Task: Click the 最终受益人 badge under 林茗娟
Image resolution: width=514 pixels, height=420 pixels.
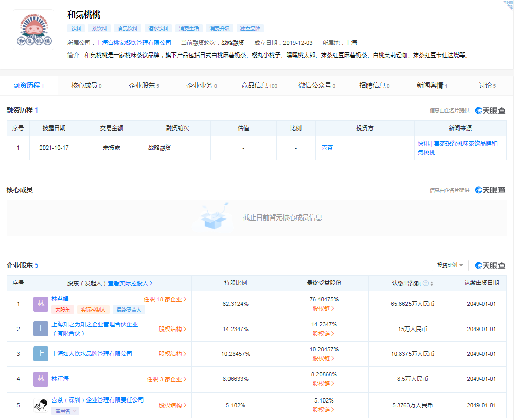Action: 129,309
